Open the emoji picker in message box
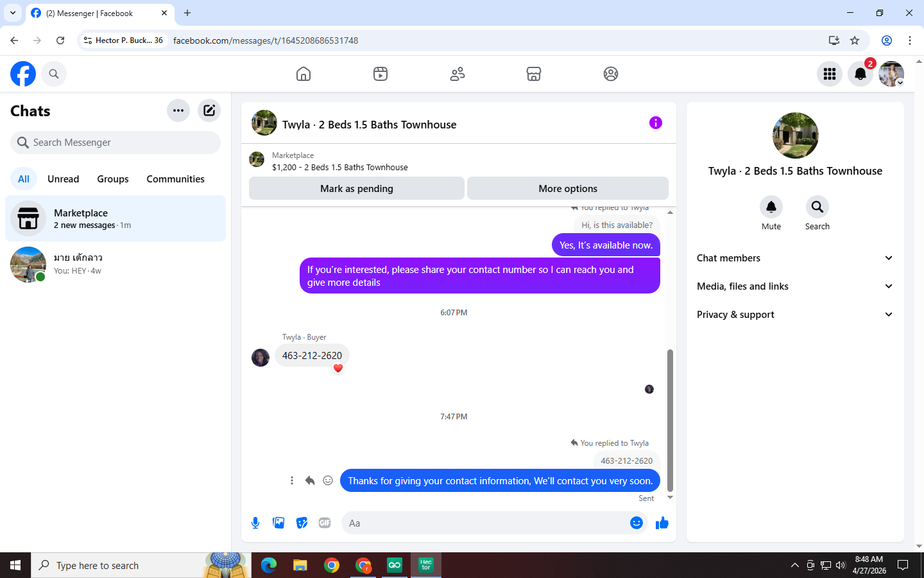The width and height of the screenshot is (924, 578). coord(637,523)
